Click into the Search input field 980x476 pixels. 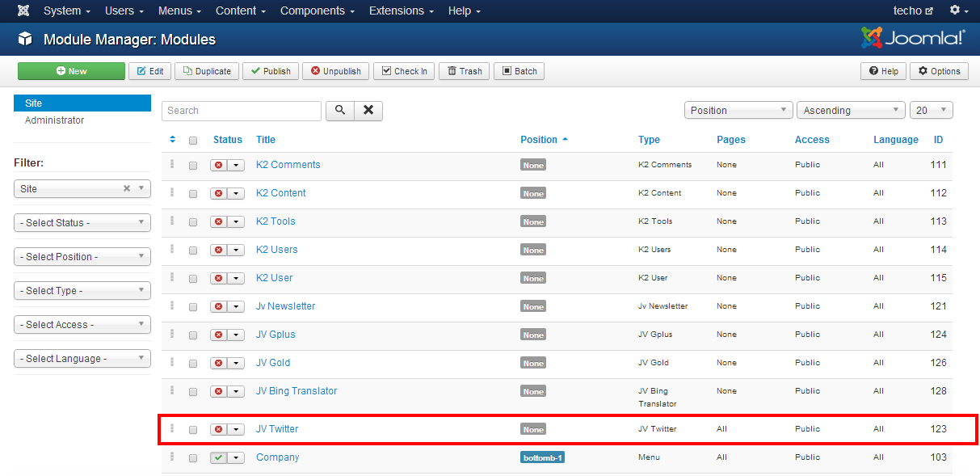tap(242, 111)
